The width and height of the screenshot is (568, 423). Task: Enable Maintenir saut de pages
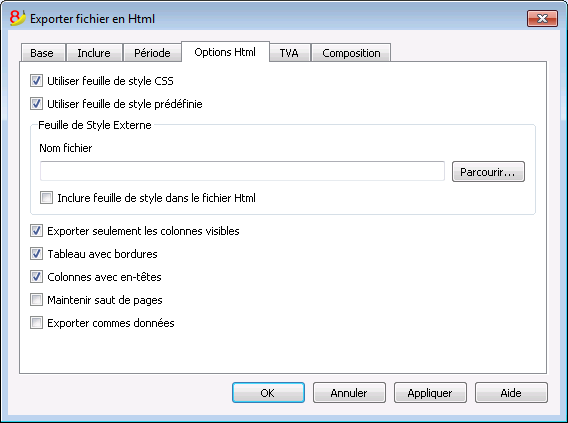point(36,300)
